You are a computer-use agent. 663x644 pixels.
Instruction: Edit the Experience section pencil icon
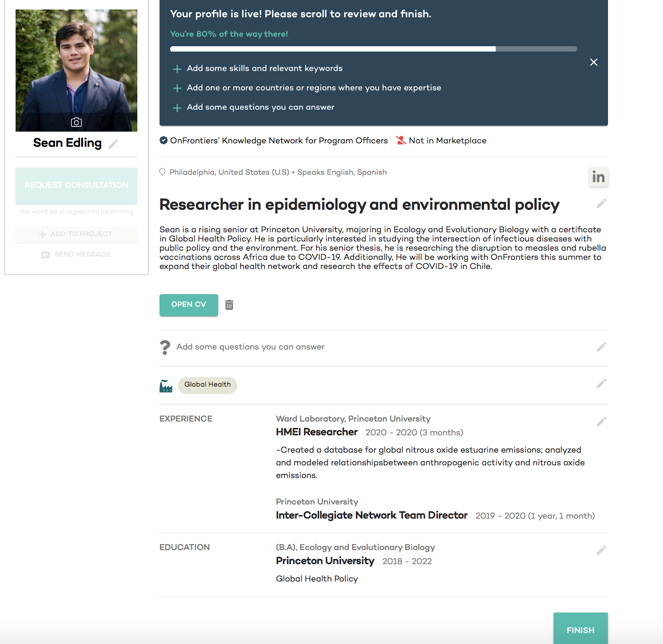click(x=601, y=421)
